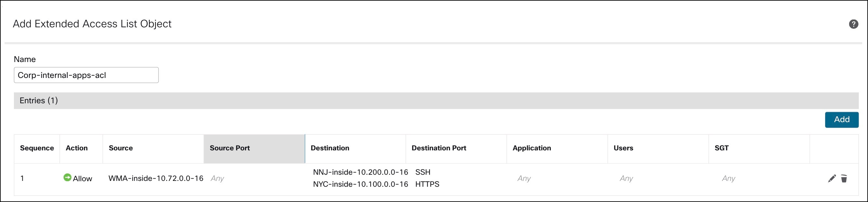Click the help question mark icon
Viewport: 868px width, 202px height.
(853, 24)
